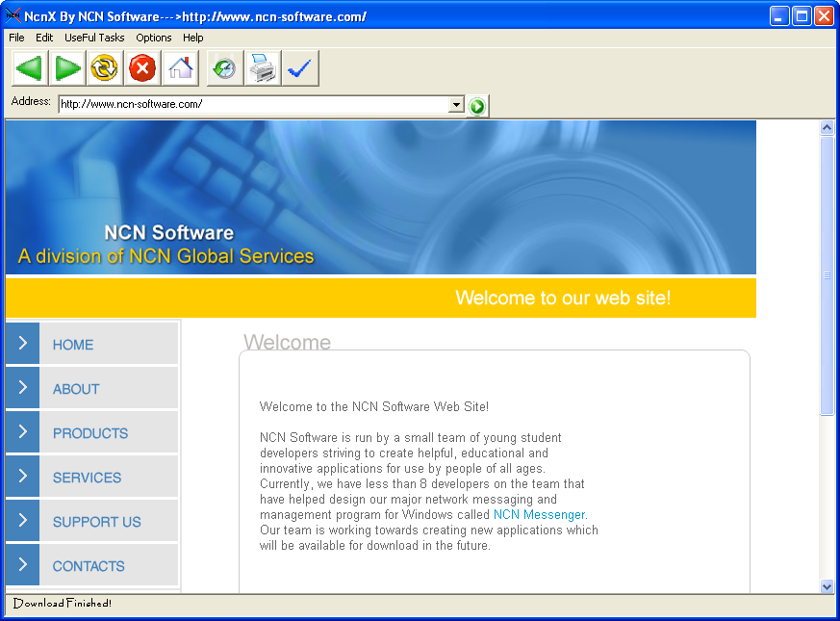Click inside the Address URL field
The width and height of the screenshot is (840, 621).
point(253,104)
